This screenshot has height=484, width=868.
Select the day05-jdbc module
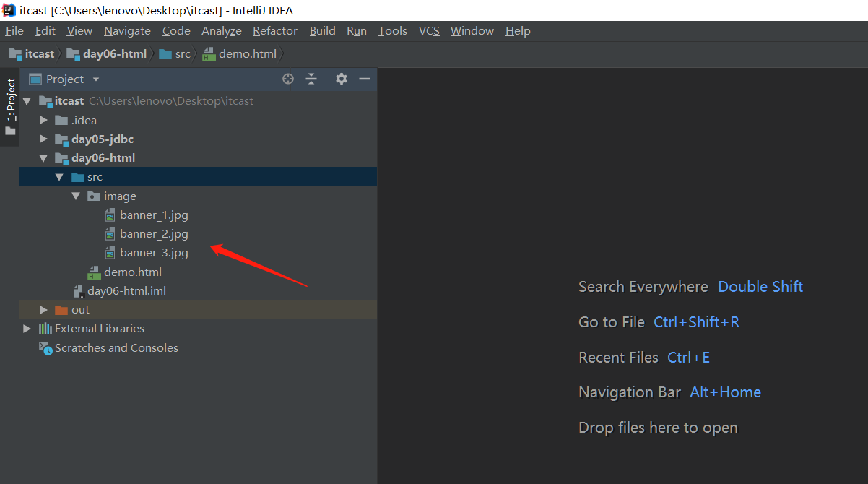tap(198, 139)
